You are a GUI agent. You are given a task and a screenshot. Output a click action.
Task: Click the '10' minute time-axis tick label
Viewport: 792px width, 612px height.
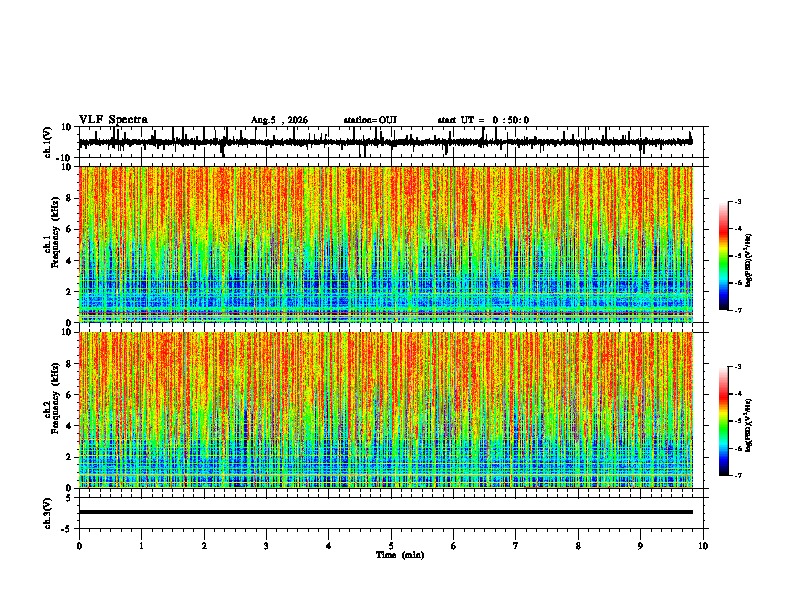coord(703,546)
